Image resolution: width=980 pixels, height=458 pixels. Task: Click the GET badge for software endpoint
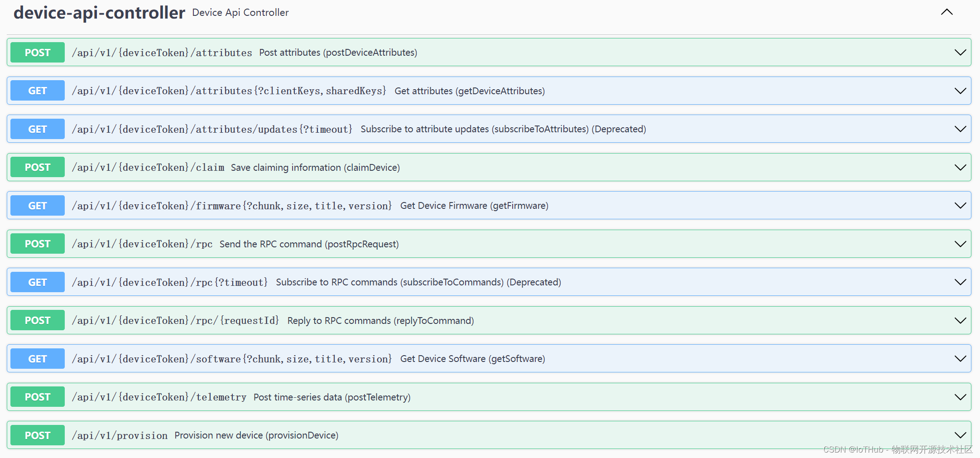[x=38, y=359]
